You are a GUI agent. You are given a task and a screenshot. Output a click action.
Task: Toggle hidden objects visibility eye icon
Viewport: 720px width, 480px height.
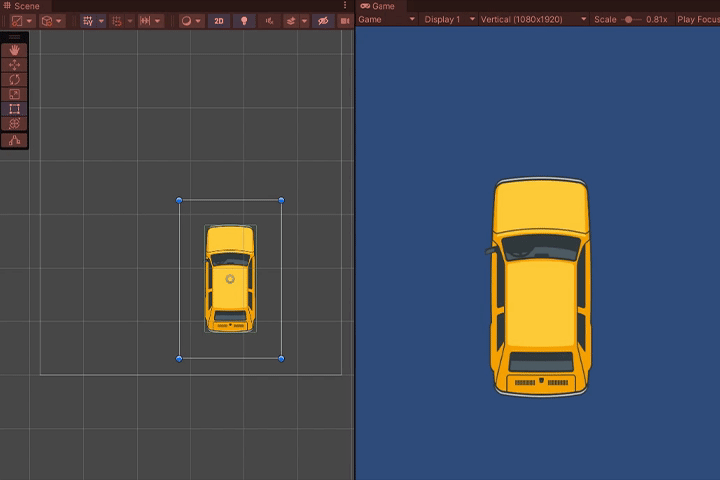[x=323, y=21]
